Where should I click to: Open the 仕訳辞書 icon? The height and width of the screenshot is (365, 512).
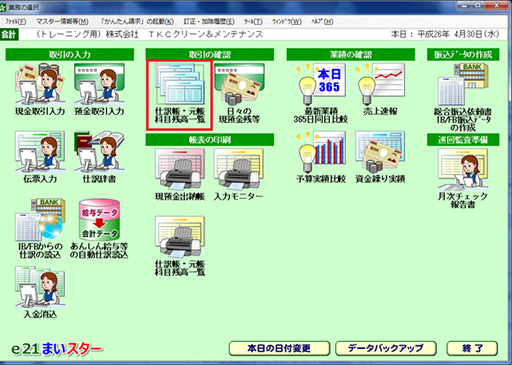pos(99,157)
